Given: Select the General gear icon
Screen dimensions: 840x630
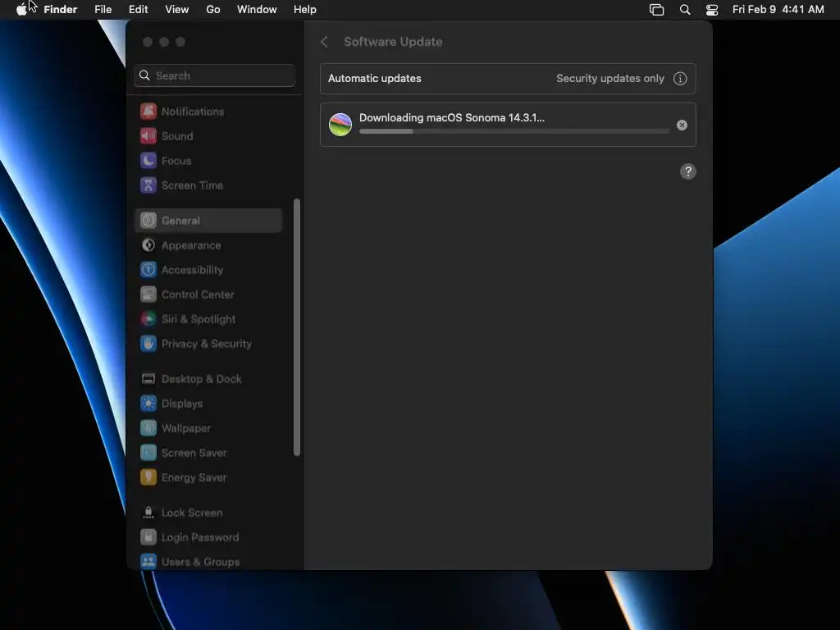Looking at the screenshot, I should tap(148, 221).
